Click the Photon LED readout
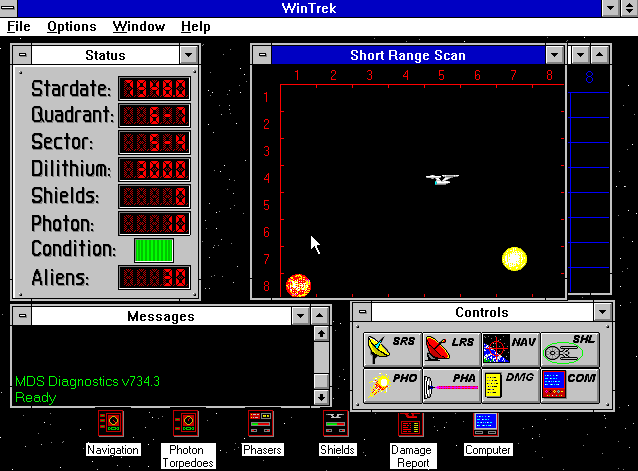Viewport: 638px width, 471px height. 154,223
